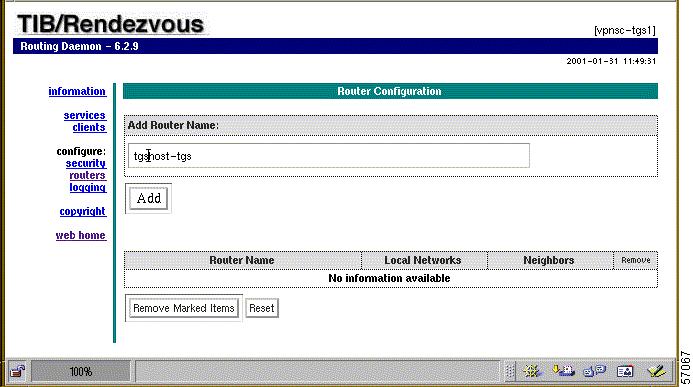Image resolution: width=693 pixels, height=387 pixels.
Task: Click the [vpnsc-tgs1] host label
Action: [624, 30]
